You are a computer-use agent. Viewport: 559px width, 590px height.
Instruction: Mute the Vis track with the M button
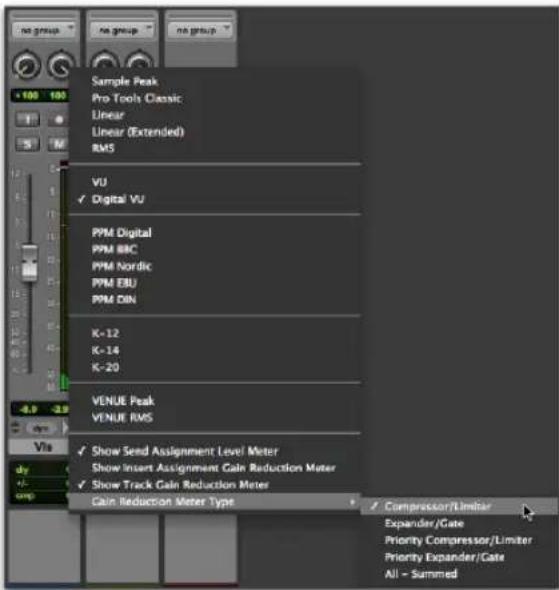(58, 144)
